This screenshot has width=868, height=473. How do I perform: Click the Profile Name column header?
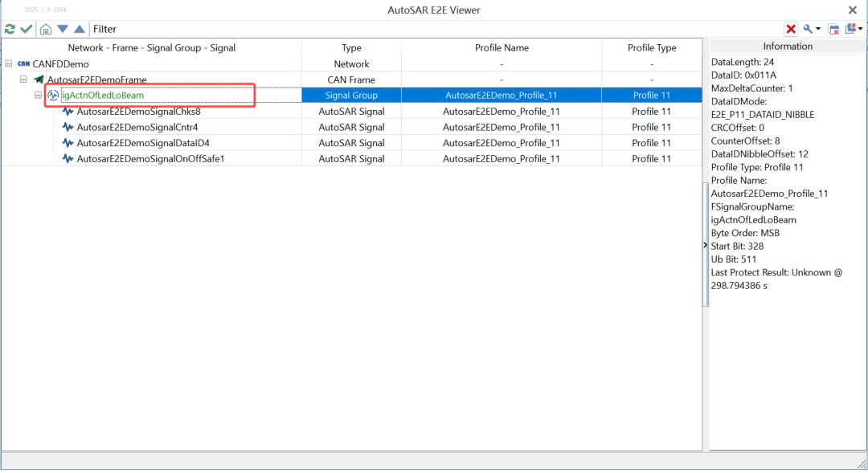point(502,47)
